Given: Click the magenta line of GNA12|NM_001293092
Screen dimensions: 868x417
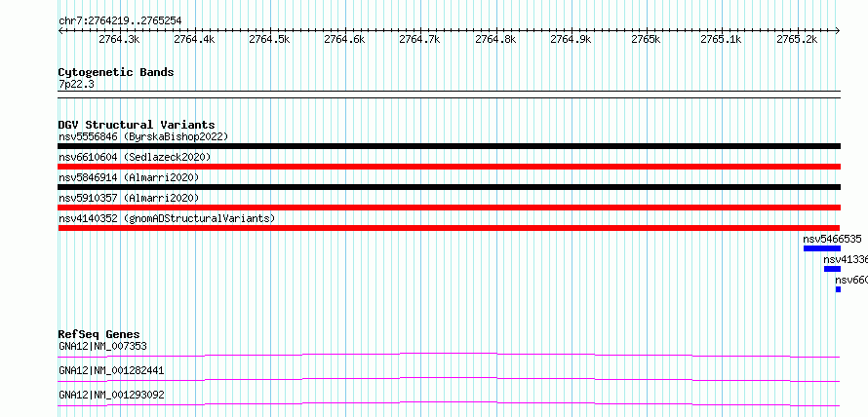Looking at the screenshot, I should [449, 403].
